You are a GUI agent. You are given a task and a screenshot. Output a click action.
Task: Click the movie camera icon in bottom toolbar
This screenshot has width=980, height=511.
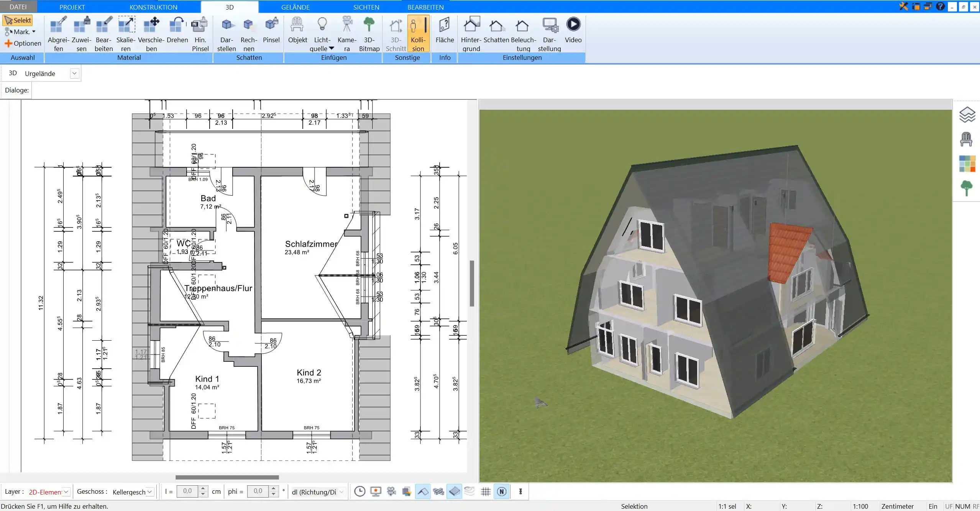coord(391,491)
